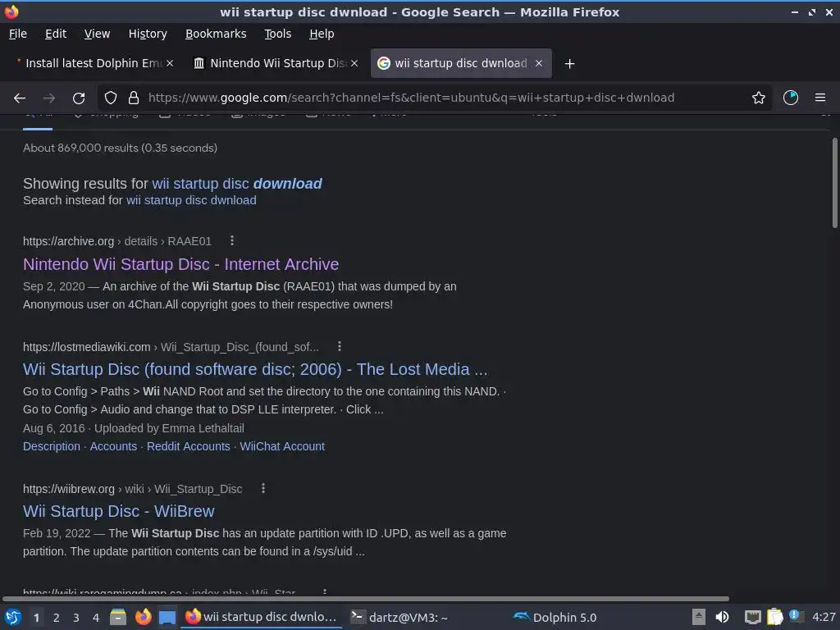Click the removable media eject tray icon

pyautogui.click(x=699, y=617)
